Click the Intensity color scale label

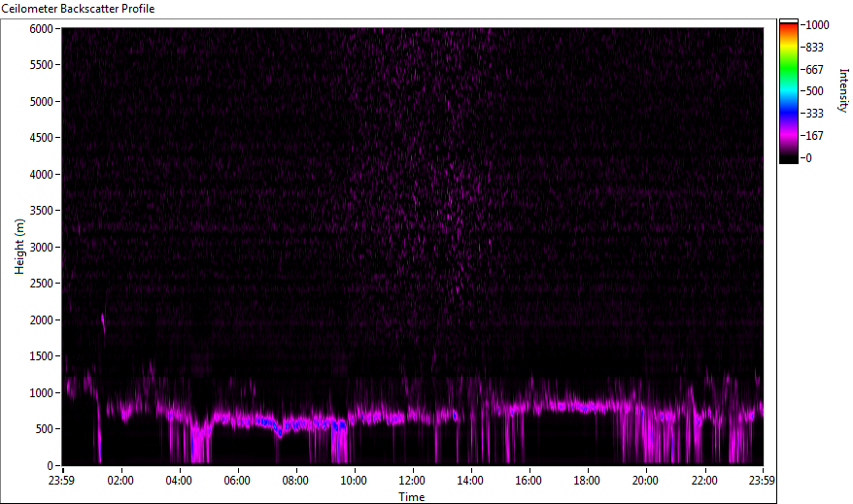click(x=843, y=90)
